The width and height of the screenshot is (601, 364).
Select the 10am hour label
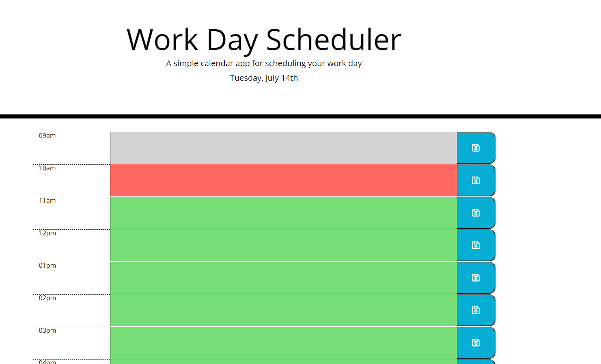click(47, 168)
